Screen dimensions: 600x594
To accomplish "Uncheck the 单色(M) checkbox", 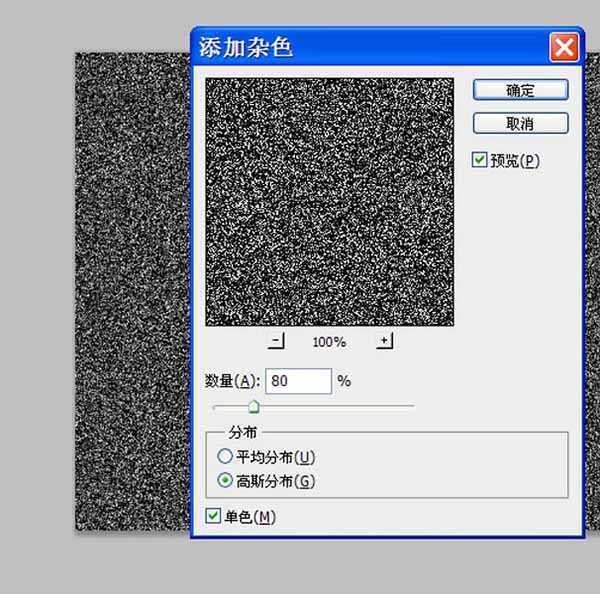I will pos(213,516).
